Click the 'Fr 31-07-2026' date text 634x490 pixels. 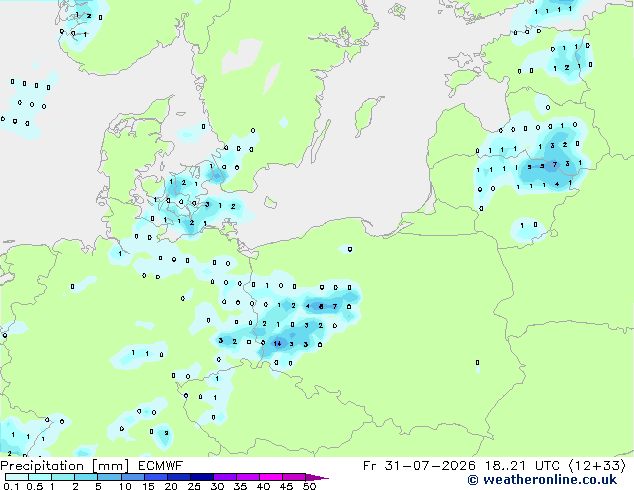(419, 466)
